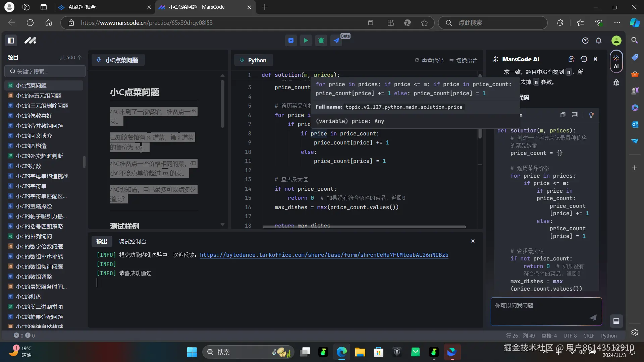
Task: Expand the 题目 list sort arrow
Action: 79,57
